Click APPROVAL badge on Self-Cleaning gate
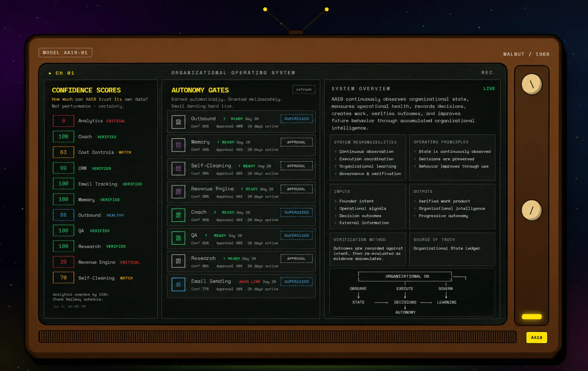The height and width of the screenshot is (371, 588). point(297,166)
